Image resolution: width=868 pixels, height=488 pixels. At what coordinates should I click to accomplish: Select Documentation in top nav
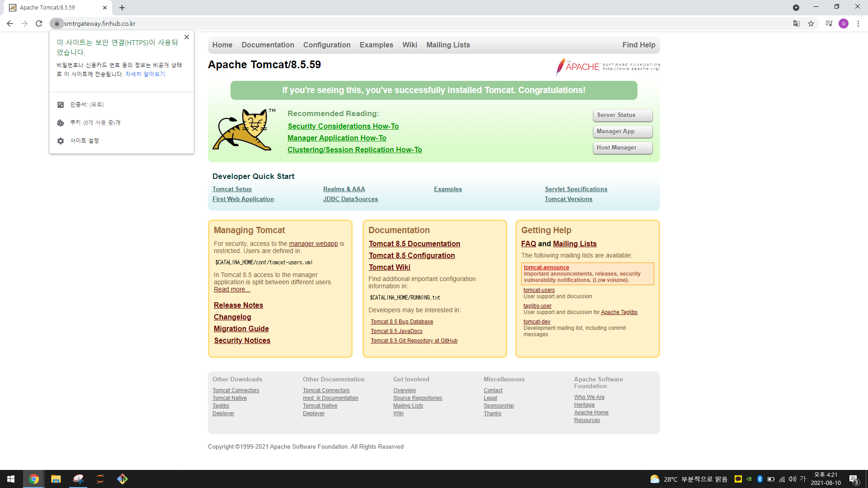[268, 45]
